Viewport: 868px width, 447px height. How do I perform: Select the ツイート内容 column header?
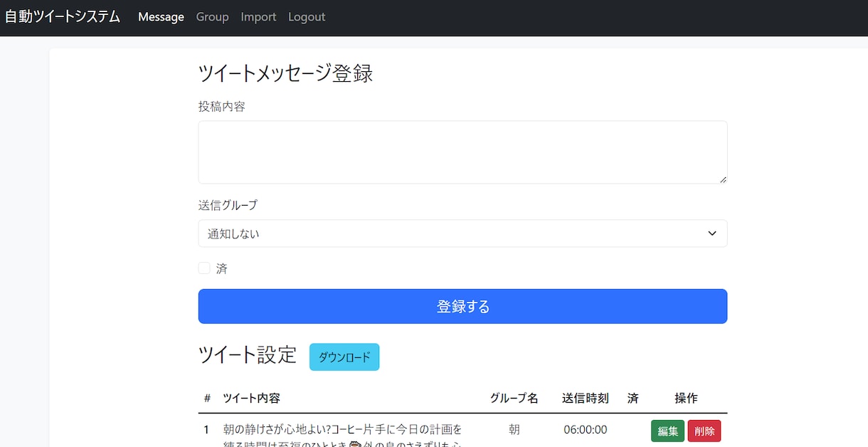[x=251, y=398]
